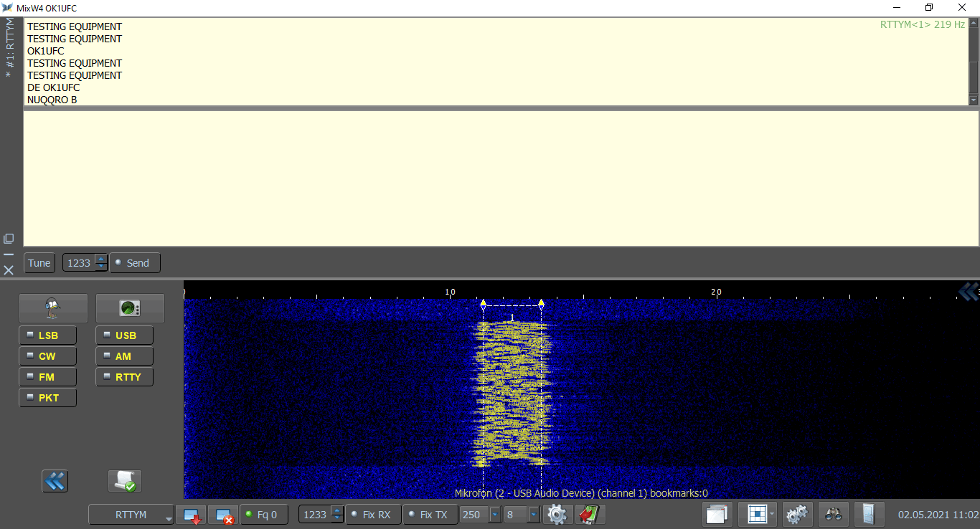Click the right frequency marker on the waterfall
Image resolution: width=980 pixels, height=529 pixels.
(541, 305)
